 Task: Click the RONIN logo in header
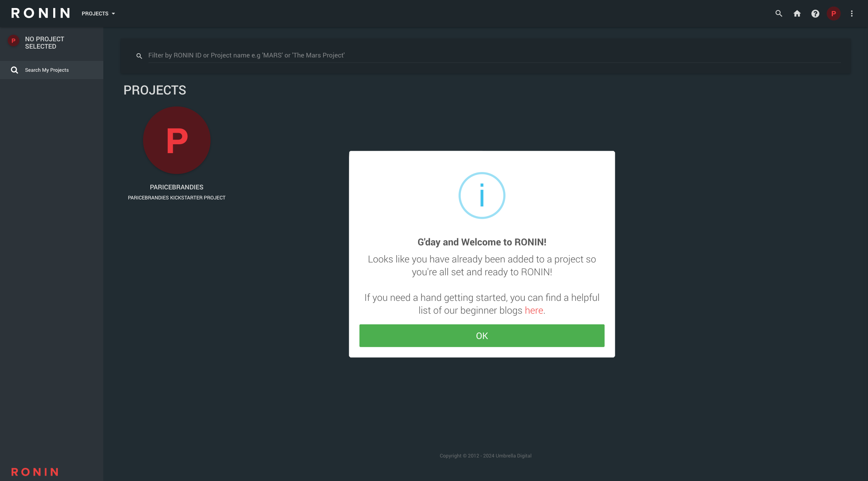coord(40,13)
